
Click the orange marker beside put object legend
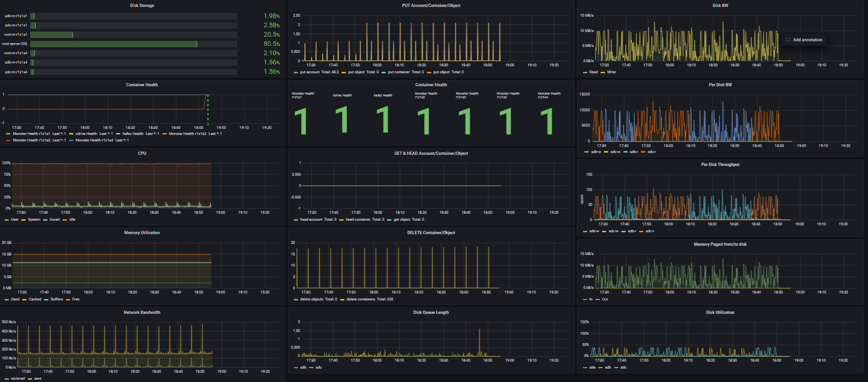pyautogui.click(x=429, y=72)
